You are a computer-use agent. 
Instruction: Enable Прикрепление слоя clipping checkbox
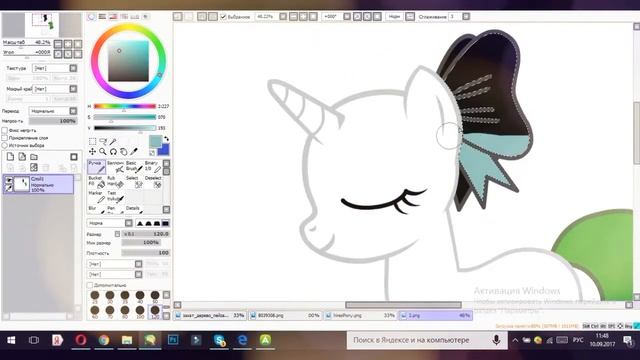point(4,138)
